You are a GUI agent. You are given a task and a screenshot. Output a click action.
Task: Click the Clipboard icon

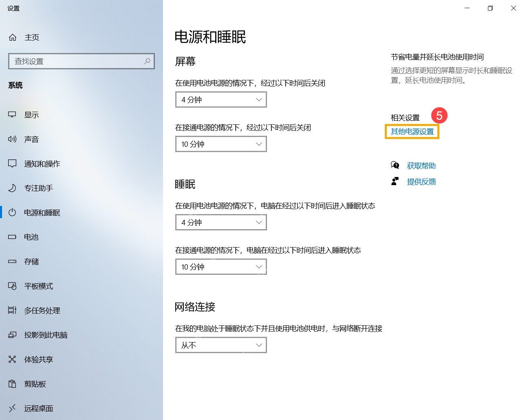[12, 384]
